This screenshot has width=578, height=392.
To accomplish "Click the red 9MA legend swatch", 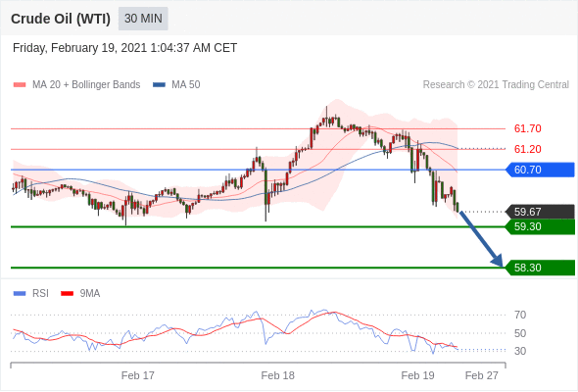I will coord(67,294).
